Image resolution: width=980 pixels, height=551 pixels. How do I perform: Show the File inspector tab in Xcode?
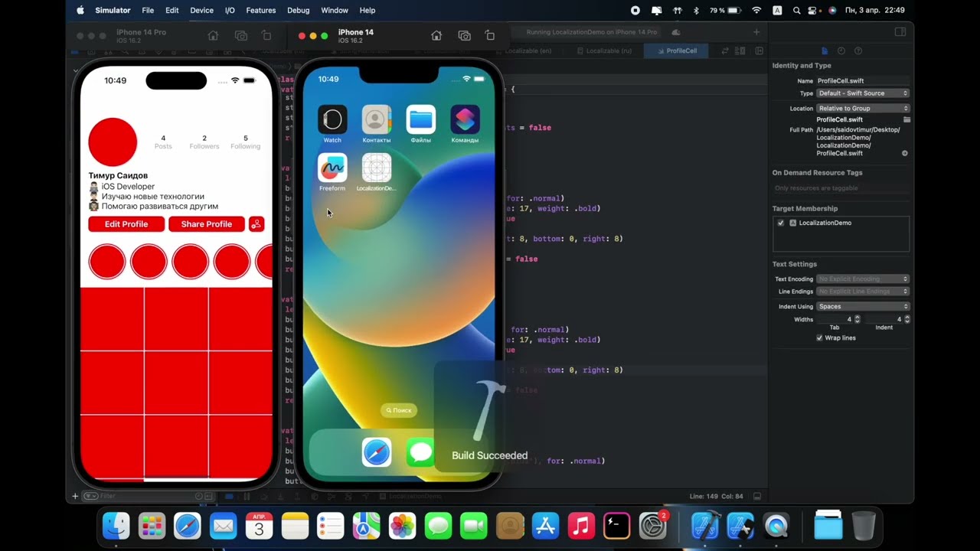tap(825, 51)
